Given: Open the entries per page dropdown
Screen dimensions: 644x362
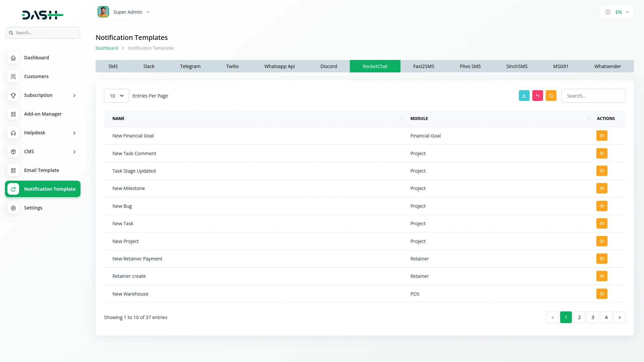Looking at the screenshot, I should (x=116, y=96).
